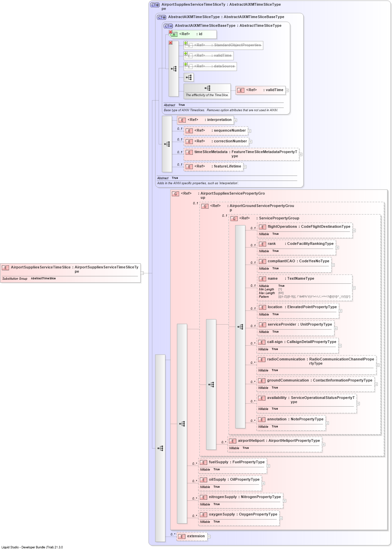Expand the flightOperations element

click(354, 230)
